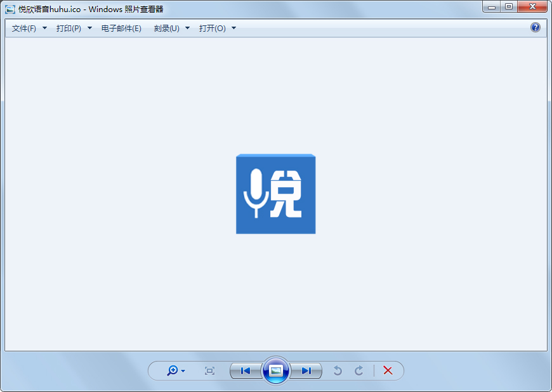The image size is (552, 392).
Task: Open the 文件(F) menu
Action: [24, 29]
